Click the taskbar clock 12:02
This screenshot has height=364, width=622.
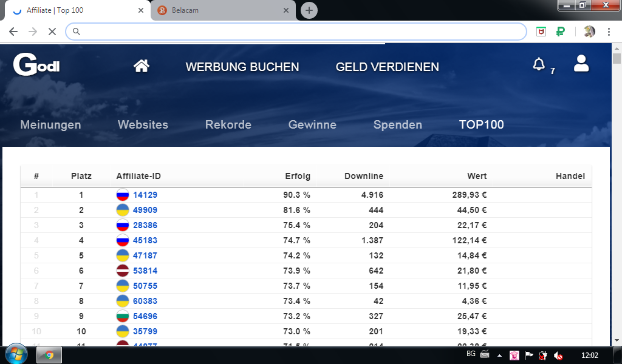click(x=589, y=356)
